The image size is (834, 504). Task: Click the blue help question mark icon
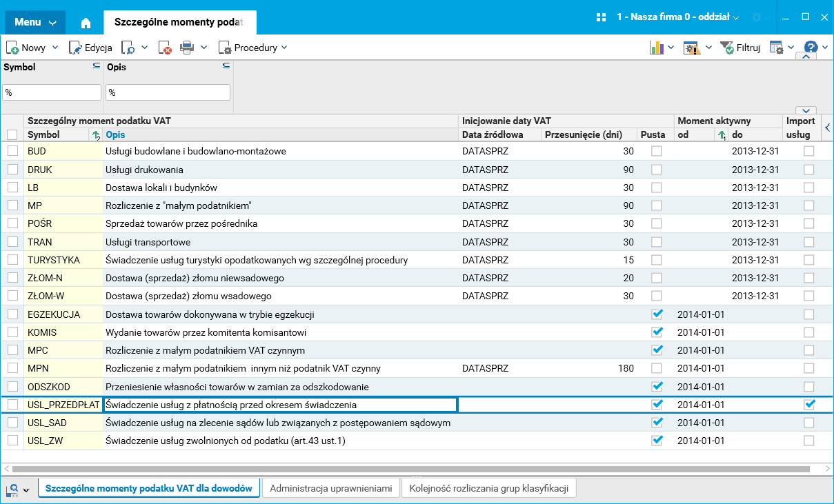[811, 48]
